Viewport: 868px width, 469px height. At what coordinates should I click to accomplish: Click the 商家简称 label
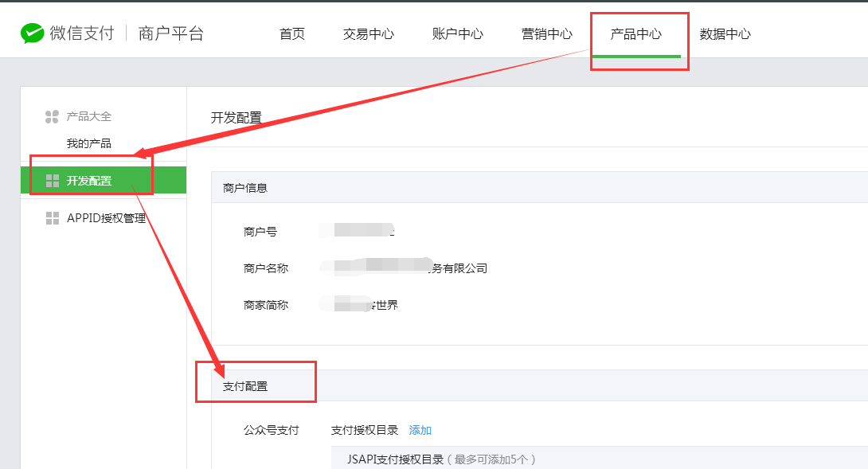point(266,305)
